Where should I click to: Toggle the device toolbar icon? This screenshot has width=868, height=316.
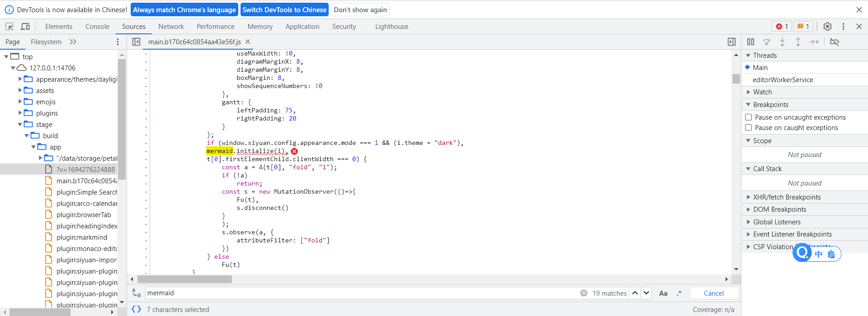click(x=25, y=27)
